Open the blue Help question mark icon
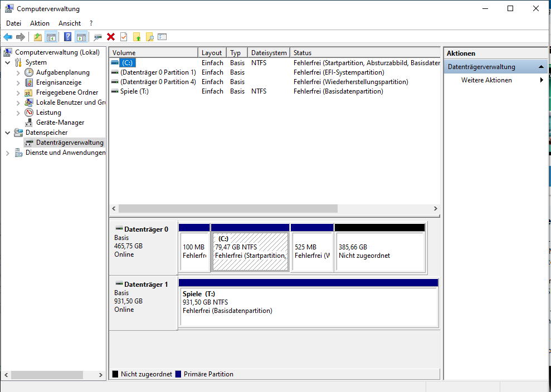Viewport: 551px width, 392px height. (x=67, y=37)
